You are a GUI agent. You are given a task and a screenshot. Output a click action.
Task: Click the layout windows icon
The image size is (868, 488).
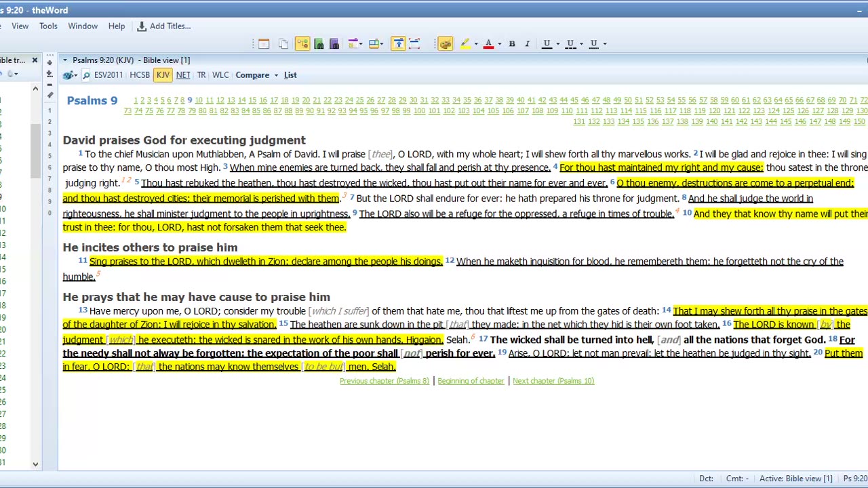pyautogui.click(x=374, y=43)
